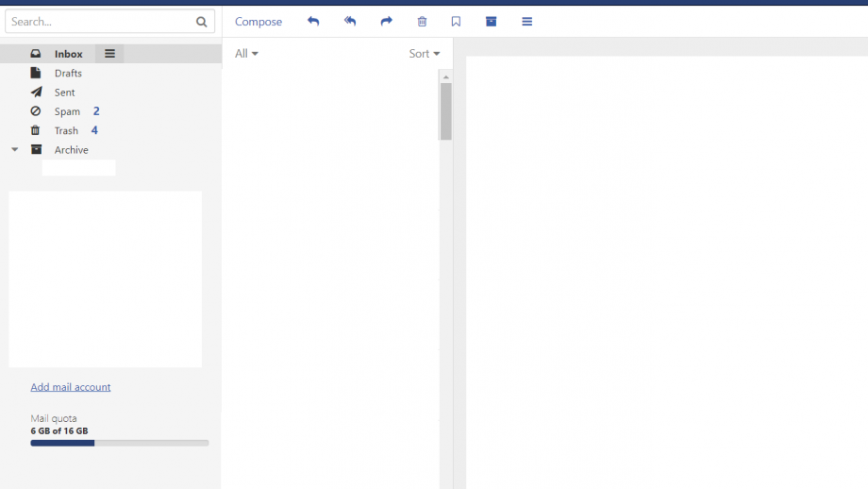The image size is (868, 489).
Task: Click the flag bookmark icon in toolbar
Action: pyautogui.click(x=456, y=21)
